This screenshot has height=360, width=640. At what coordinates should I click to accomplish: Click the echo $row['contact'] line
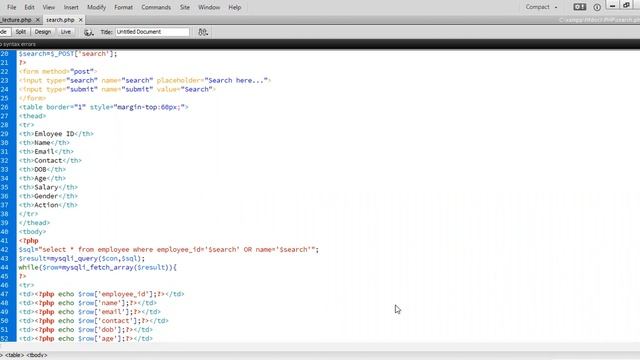(x=93, y=321)
